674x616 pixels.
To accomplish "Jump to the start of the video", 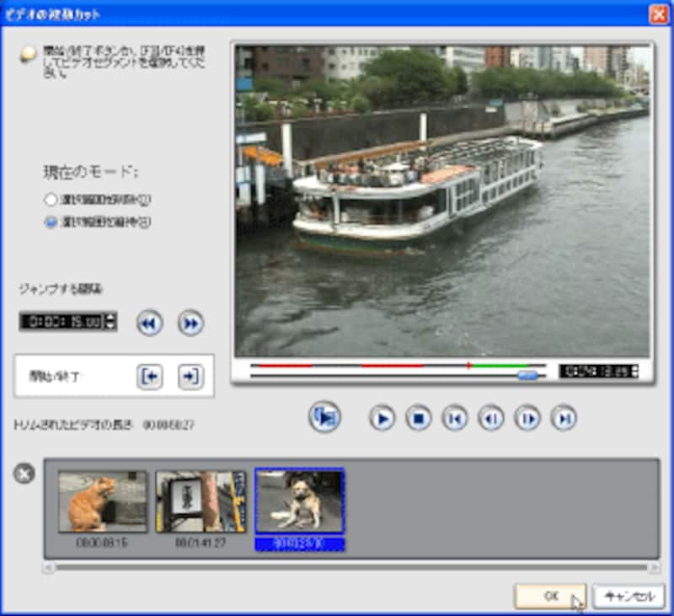I will point(455,417).
